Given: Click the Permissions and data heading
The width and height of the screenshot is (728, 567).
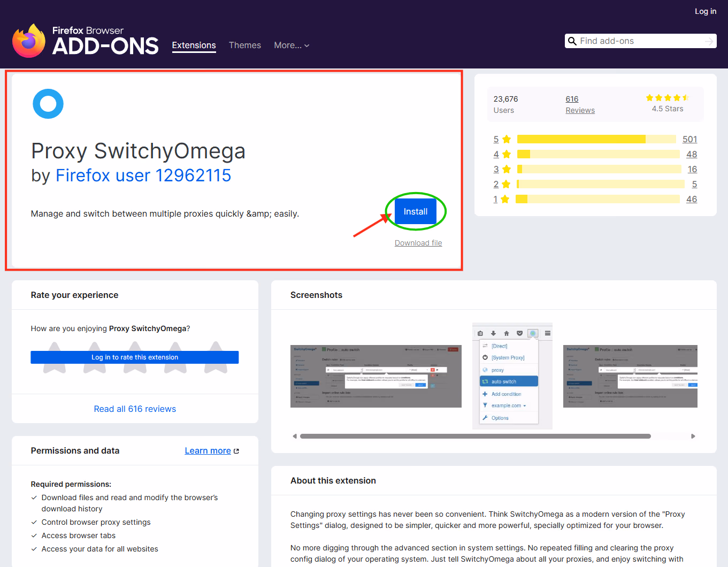Looking at the screenshot, I should tap(75, 451).
